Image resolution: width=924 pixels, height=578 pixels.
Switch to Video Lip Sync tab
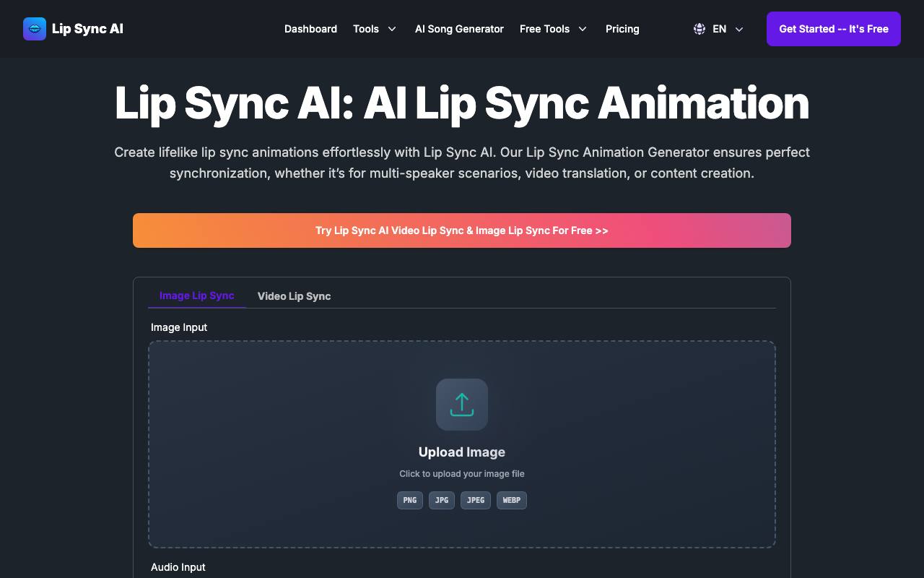click(x=294, y=296)
